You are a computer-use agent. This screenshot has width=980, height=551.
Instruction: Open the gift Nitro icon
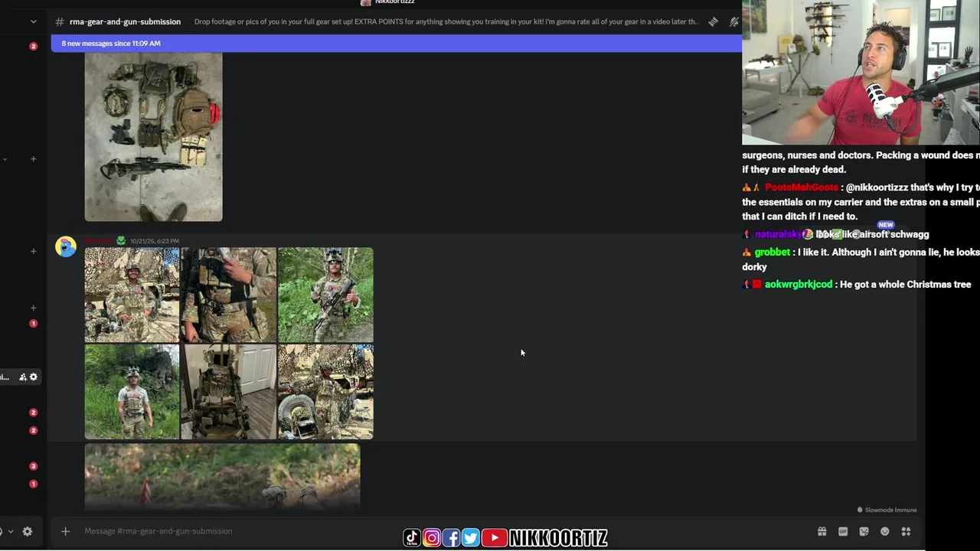tap(822, 531)
